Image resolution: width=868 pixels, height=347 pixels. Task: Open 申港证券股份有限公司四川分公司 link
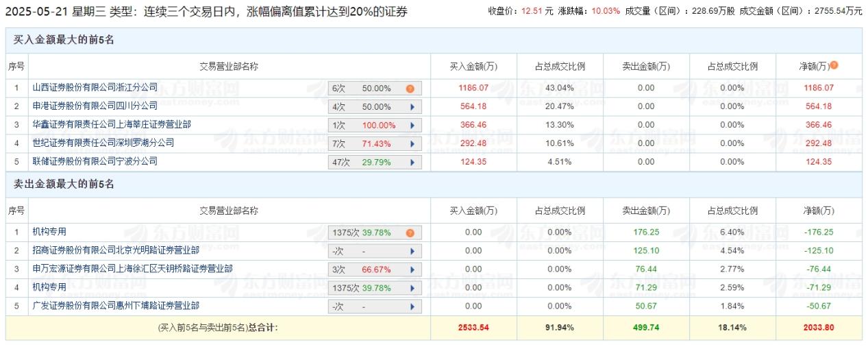coord(95,106)
